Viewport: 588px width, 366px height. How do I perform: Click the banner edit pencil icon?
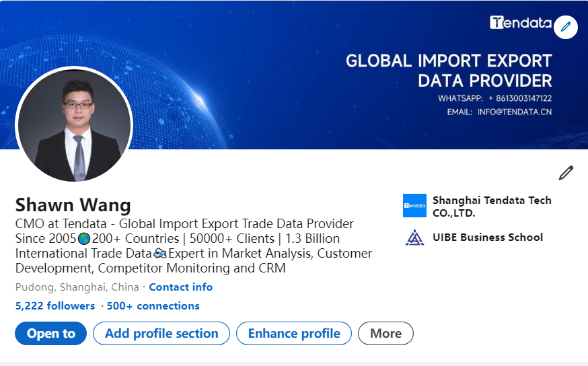point(566,27)
